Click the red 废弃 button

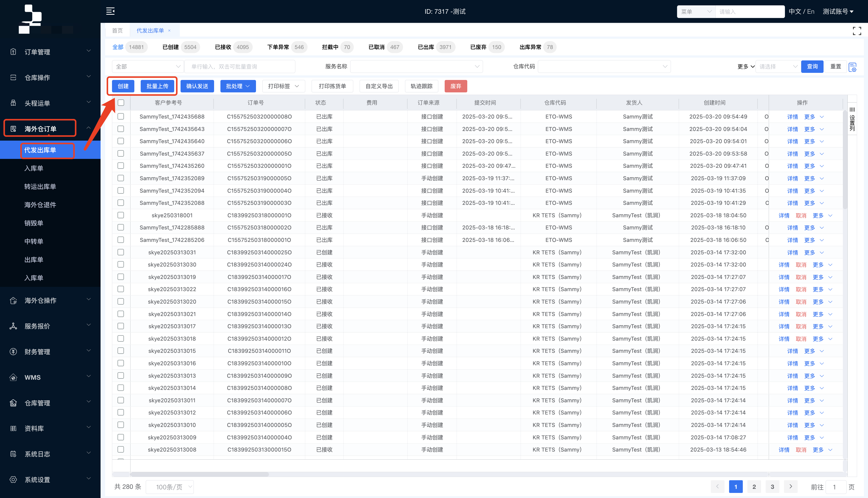pyautogui.click(x=456, y=86)
